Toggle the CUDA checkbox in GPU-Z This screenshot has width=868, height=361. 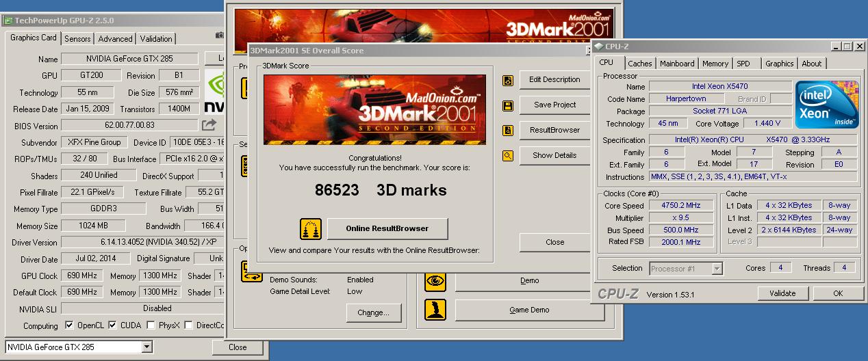112,325
